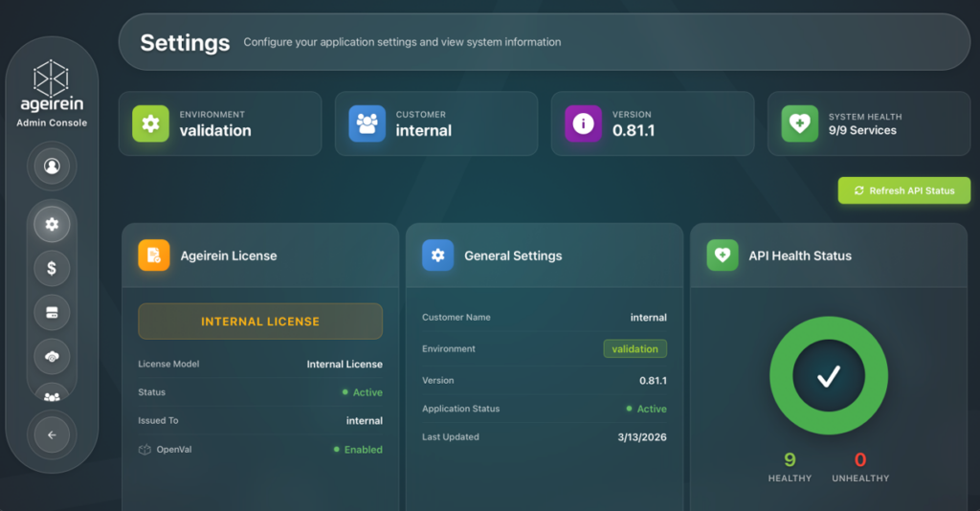Viewport: 980px width, 511px height.
Task: Click the Refresh API Status button
Action: (x=904, y=190)
